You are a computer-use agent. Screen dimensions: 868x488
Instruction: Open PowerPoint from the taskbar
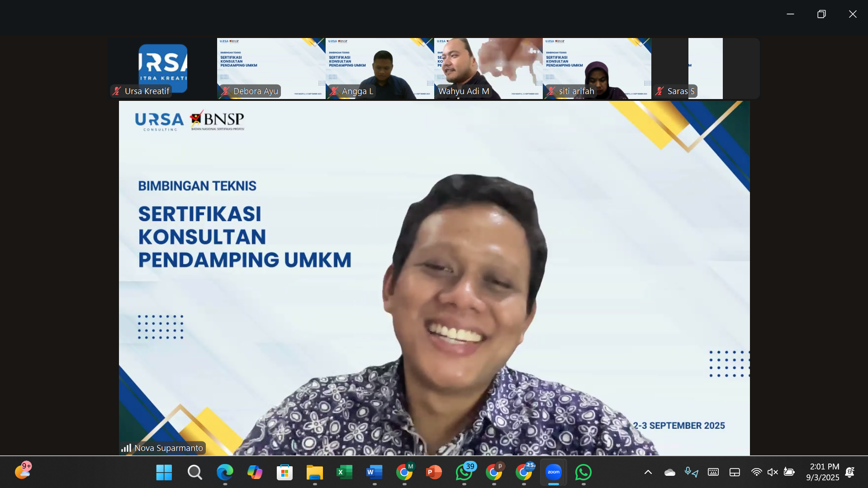click(434, 472)
